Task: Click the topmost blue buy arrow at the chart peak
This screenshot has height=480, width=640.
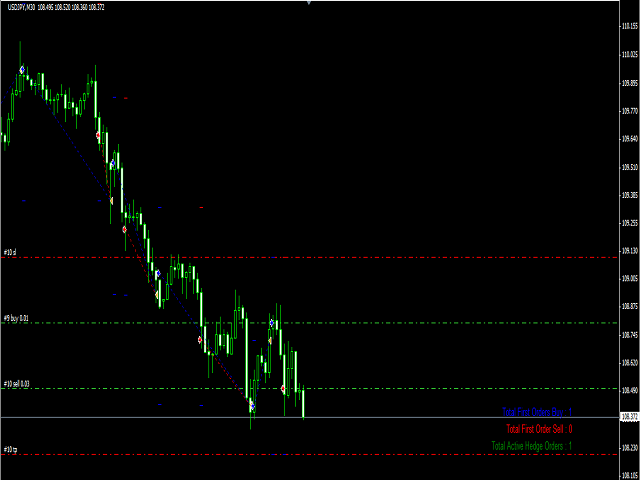Action: point(22,70)
